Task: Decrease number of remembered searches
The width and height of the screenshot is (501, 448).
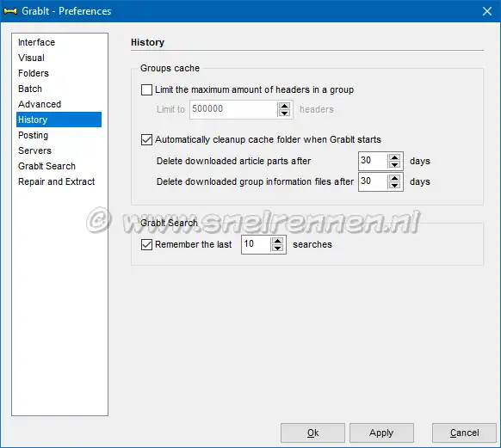Action: tap(278, 249)
